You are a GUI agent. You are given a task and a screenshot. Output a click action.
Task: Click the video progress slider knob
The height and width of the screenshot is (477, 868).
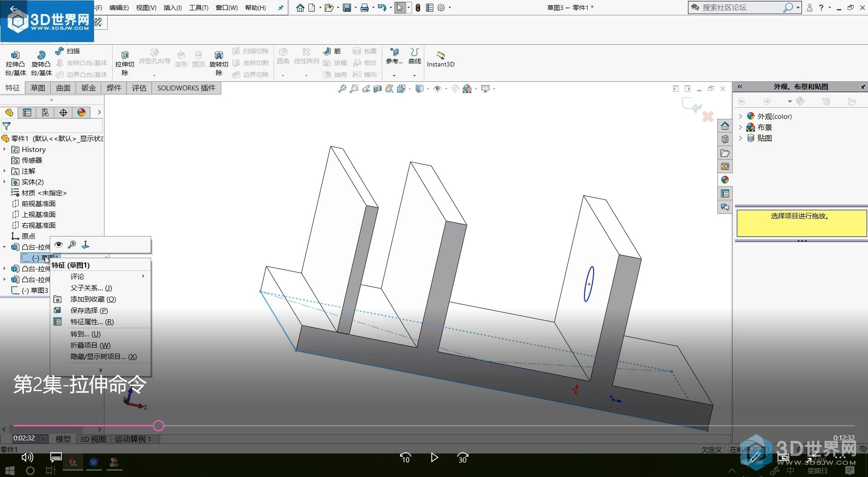[158, 425]
